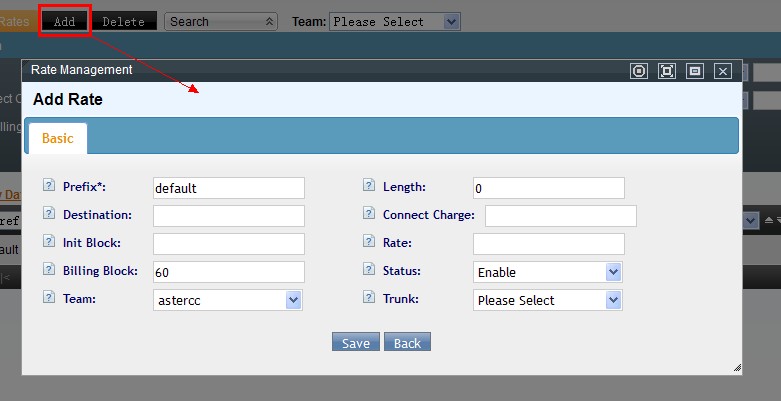Click into the Destination input field

tap(228, 216)
